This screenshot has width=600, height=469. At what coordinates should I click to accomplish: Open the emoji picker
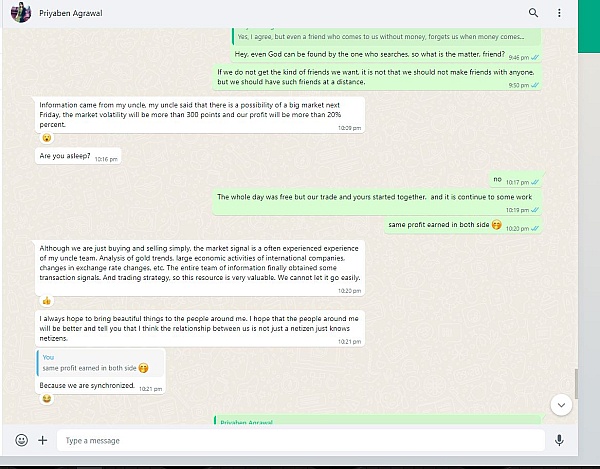point(21,440)
